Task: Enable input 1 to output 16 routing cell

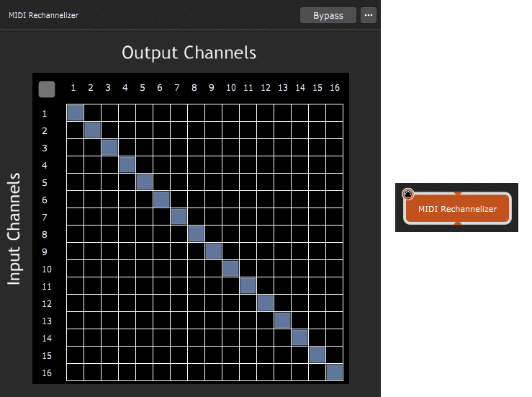Action: point(335,113)
